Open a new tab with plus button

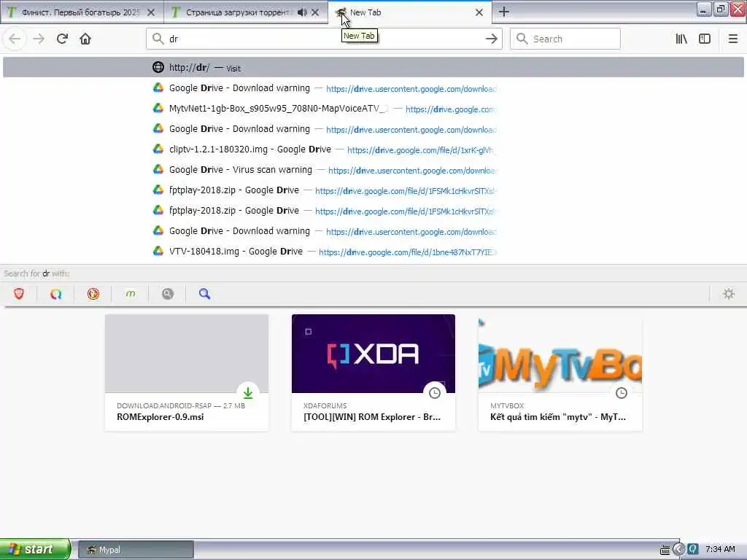click(503, 12)
